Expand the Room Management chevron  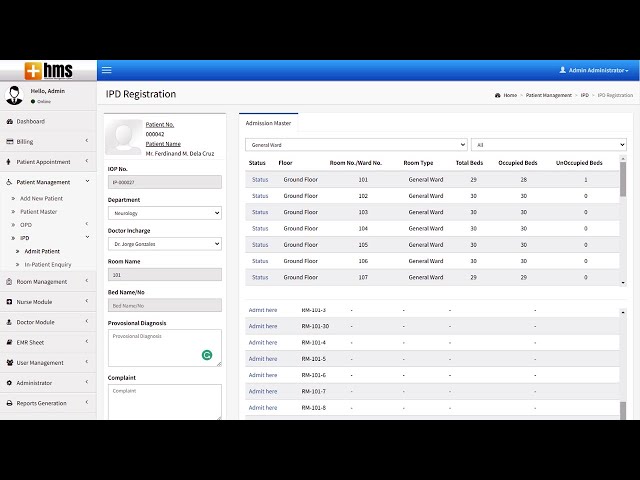coord(87,281)
